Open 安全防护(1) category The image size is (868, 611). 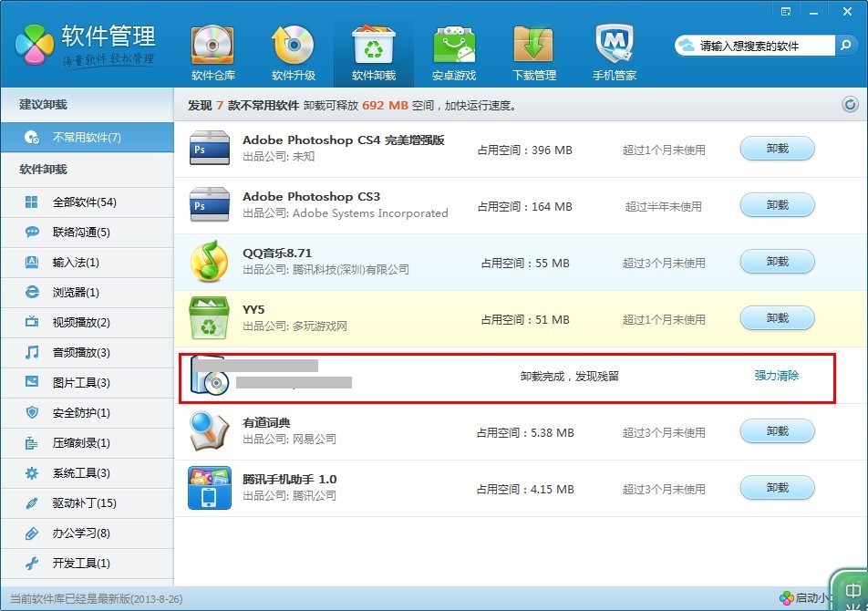(x=87, y=413)
